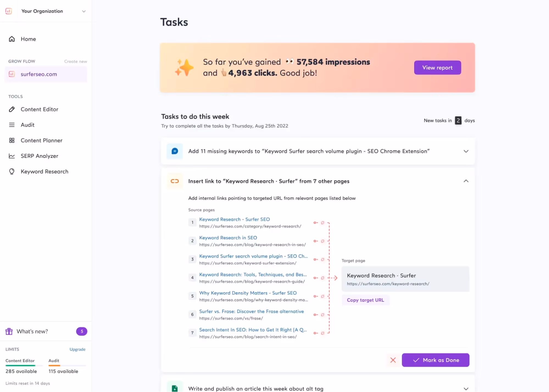Screen dimensions: 549x392
Task: Click 115 available text
Action: (63, 371)
